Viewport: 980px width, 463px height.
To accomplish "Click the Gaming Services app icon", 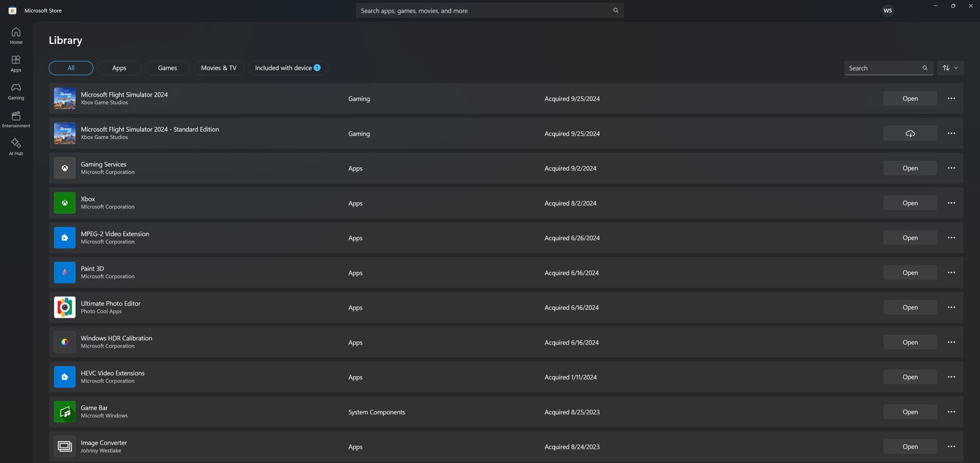I will coord(65,168).
